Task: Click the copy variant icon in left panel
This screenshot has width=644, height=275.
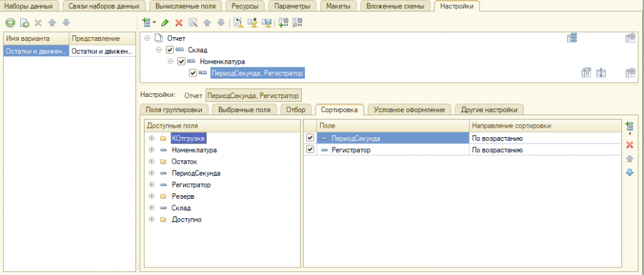Action: (25, 23)
